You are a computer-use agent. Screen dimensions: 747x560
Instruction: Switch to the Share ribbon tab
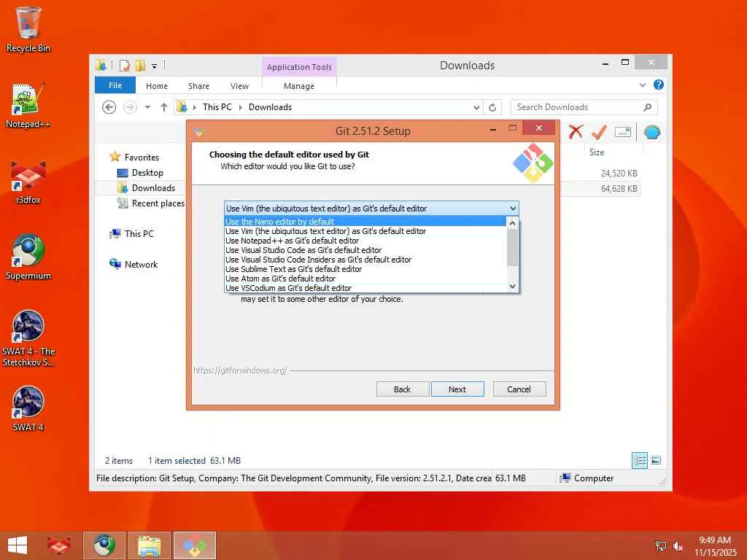[x=198, y=86]
